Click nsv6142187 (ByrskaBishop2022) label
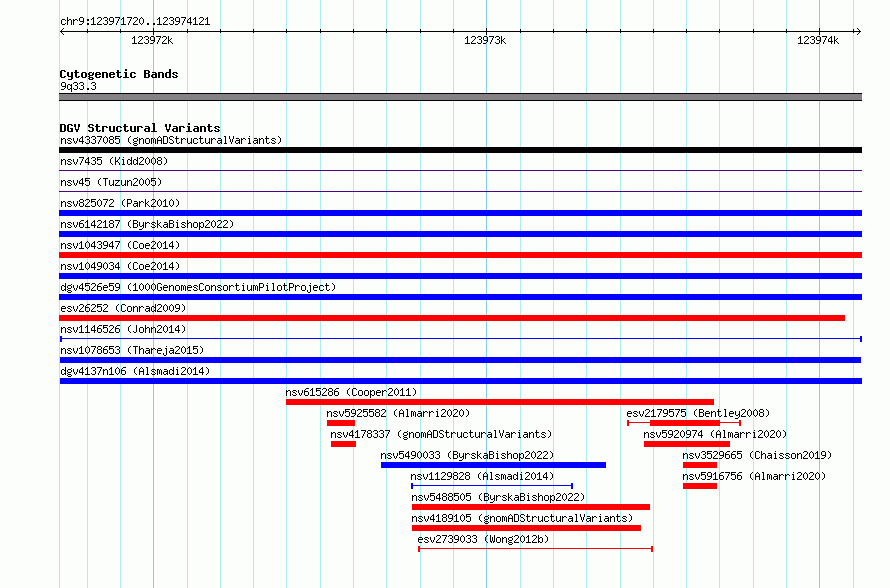Screen dimensions: 890x588 147,224
